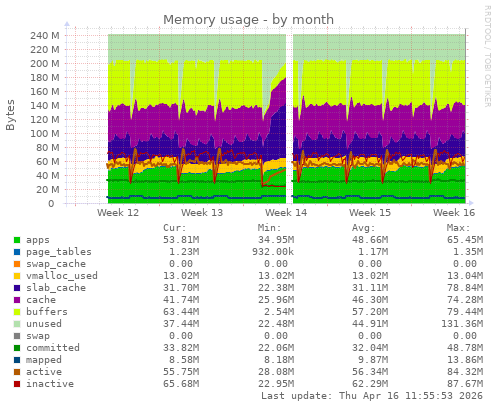Click the unused pale green swatch
This screenshot has height=408, width=497.
click(x=17, y=324)
